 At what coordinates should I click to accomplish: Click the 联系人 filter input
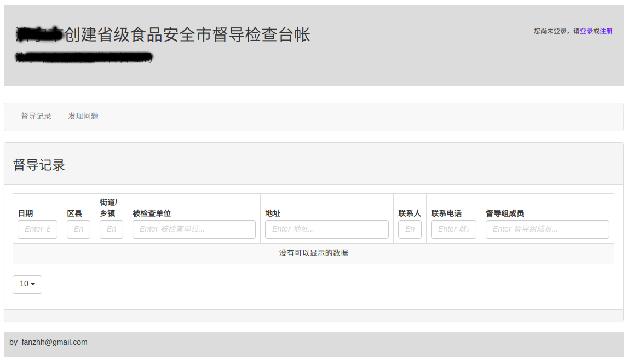click(410, 229)
